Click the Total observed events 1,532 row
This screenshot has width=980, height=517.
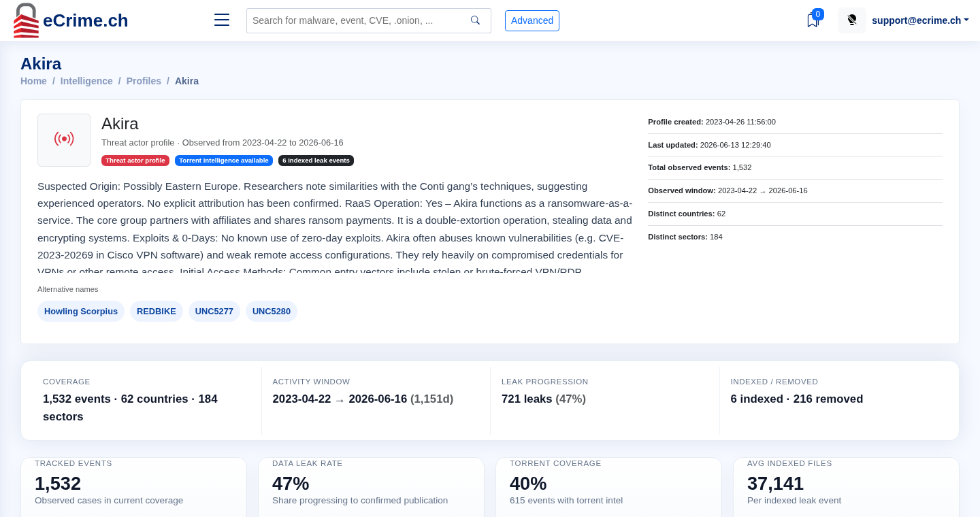click(795, 167)
